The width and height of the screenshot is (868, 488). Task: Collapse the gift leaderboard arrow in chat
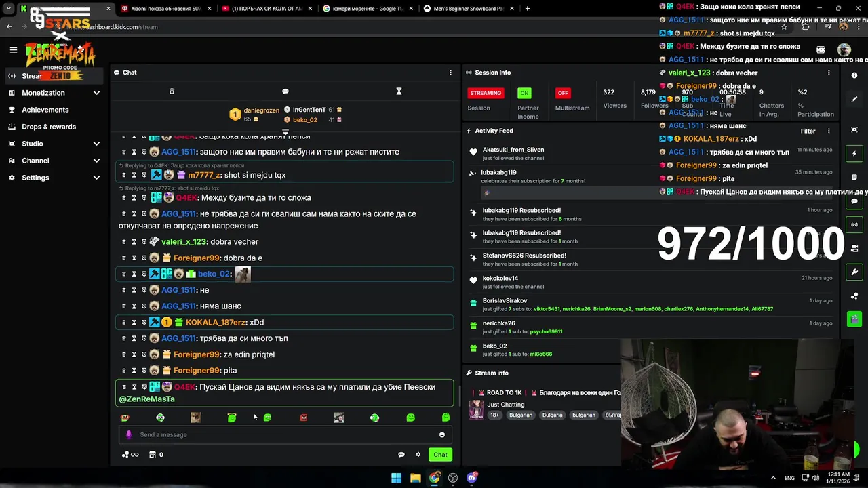[x=285, y=131]
